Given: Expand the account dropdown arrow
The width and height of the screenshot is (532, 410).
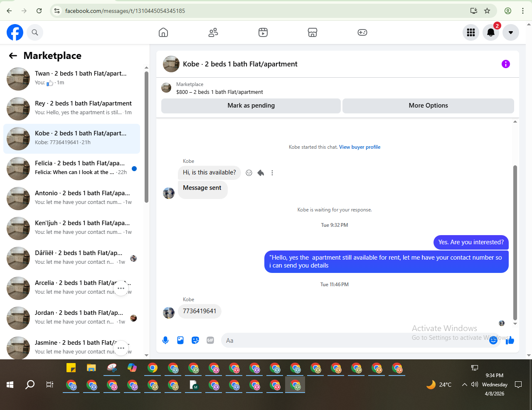Looking at the screenshot, I should (511, 32).
